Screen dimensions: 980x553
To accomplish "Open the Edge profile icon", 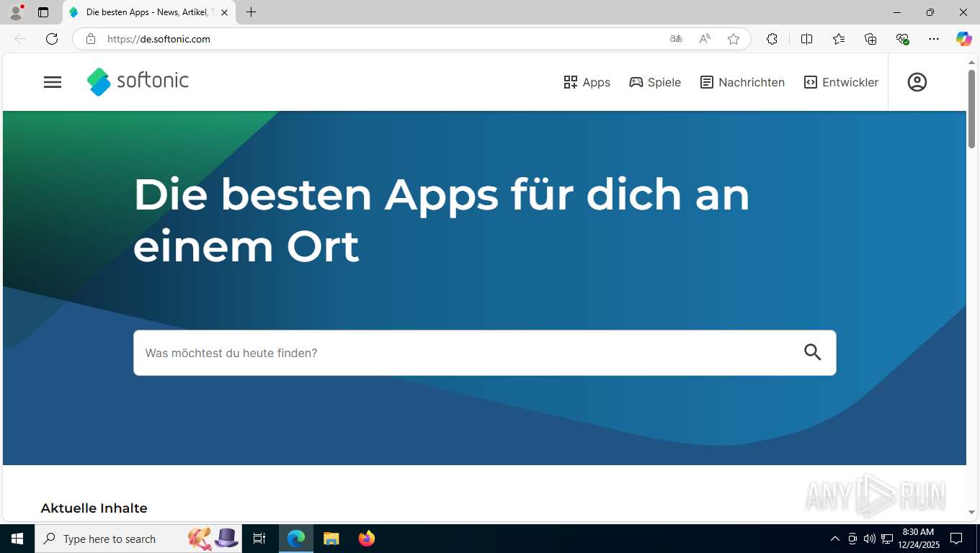I will click(16, 12).
